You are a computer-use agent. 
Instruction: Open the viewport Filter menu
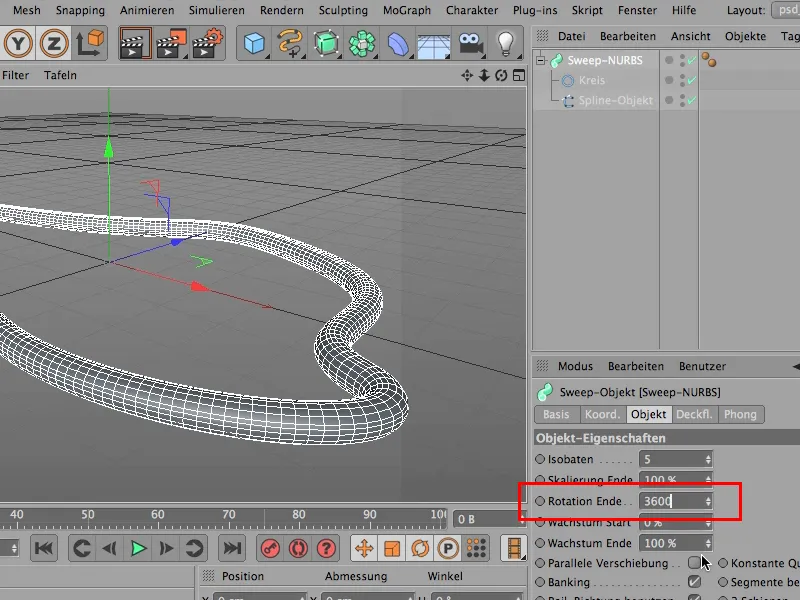coord(15,75)
